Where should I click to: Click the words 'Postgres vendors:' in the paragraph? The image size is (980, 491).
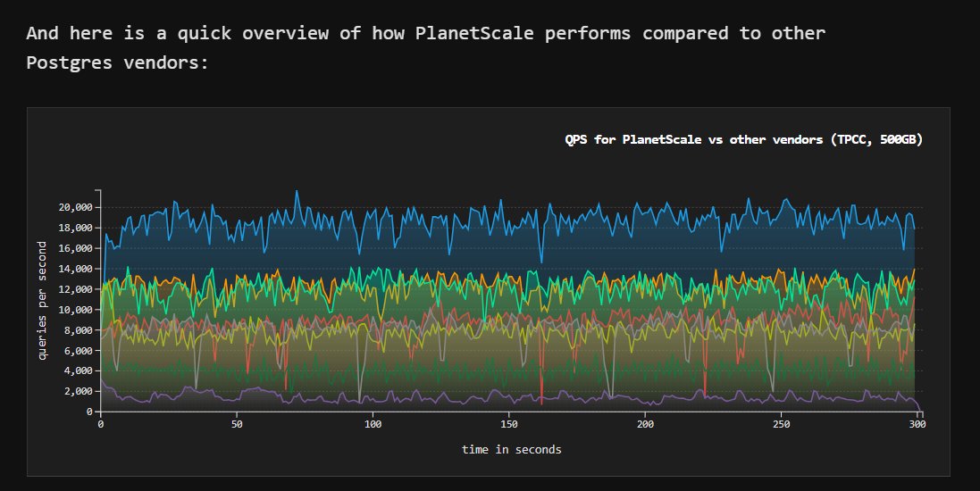(x=117, y=62)
